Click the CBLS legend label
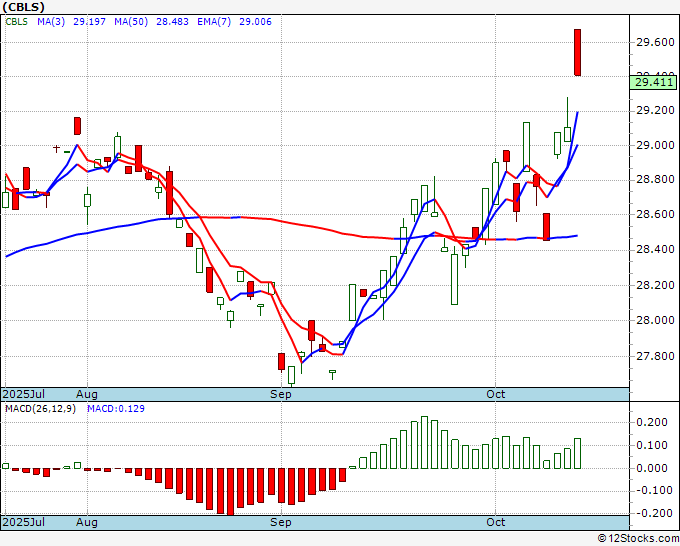680x546 pixels. (x=16, y=22)
